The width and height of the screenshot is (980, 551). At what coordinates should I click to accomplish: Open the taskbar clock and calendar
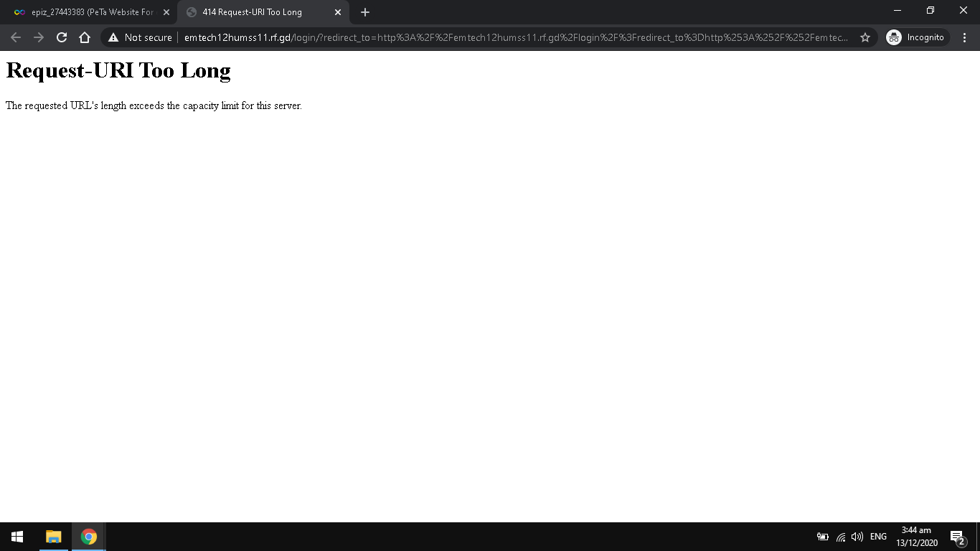(916, 537)
